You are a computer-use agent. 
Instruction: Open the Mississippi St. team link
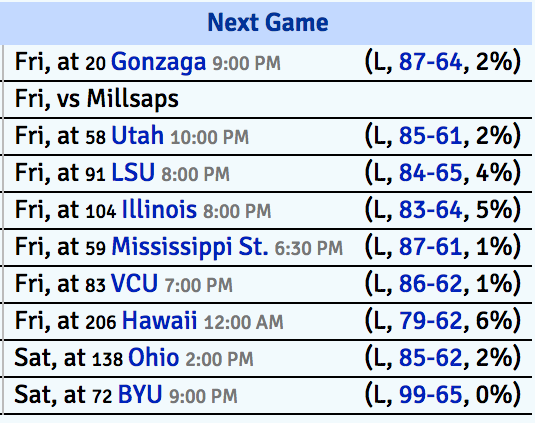[x=190, y=247]
